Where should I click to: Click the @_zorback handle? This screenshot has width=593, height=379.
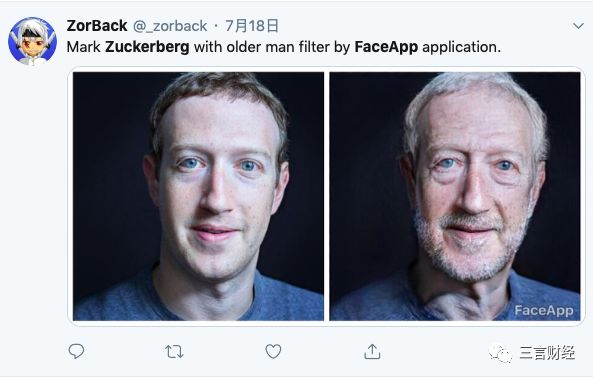coord(170,26)
